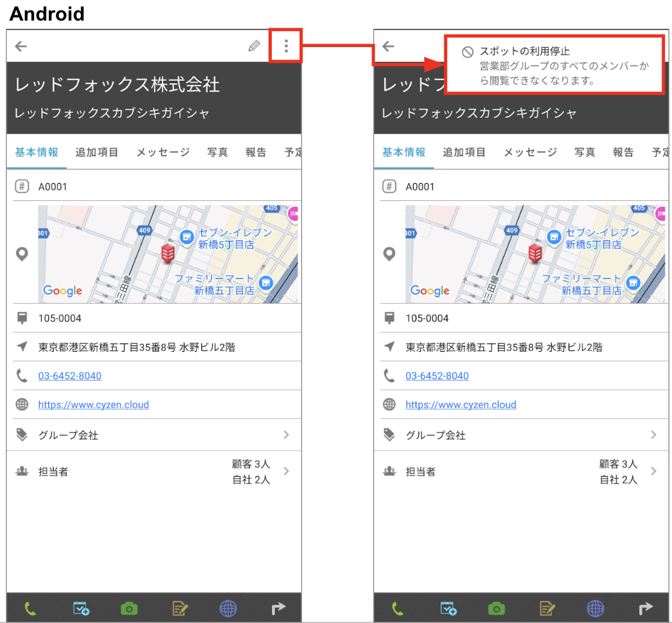Tap camera icon in right bottom bar
Viewport: 672px width, 623px height.
(x=496, y=608)
